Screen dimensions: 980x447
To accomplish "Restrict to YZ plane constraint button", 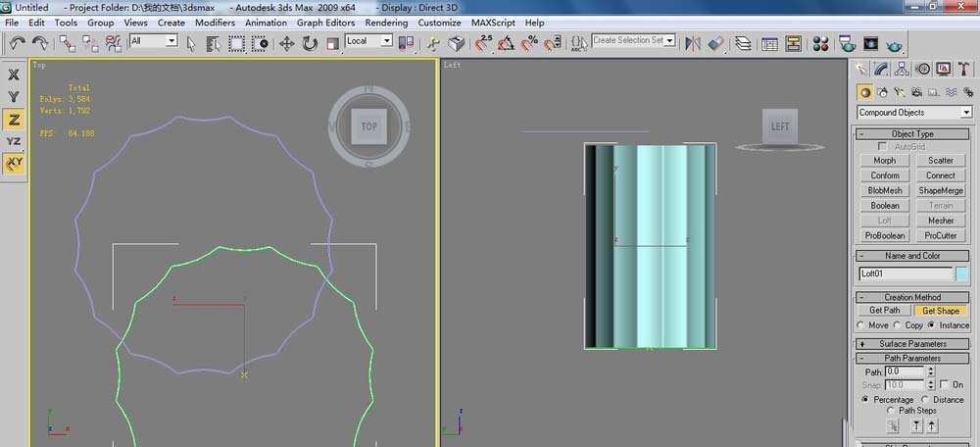I will (14, 142).
